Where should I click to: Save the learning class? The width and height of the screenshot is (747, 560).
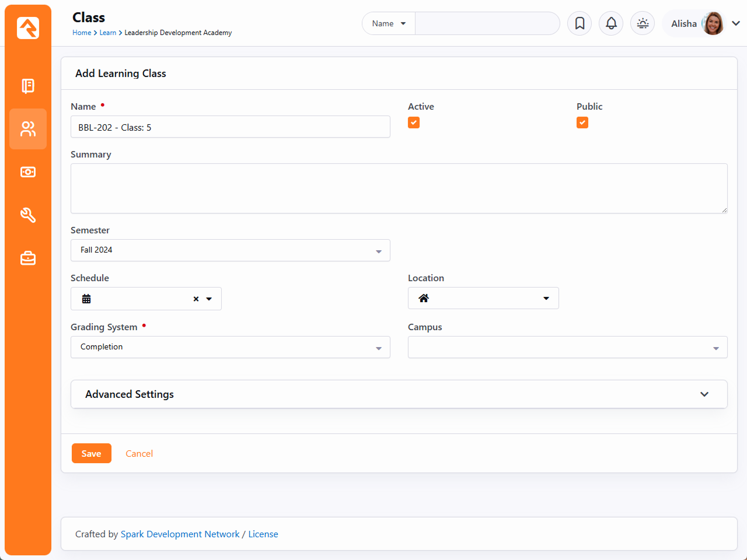click(92, 453)
